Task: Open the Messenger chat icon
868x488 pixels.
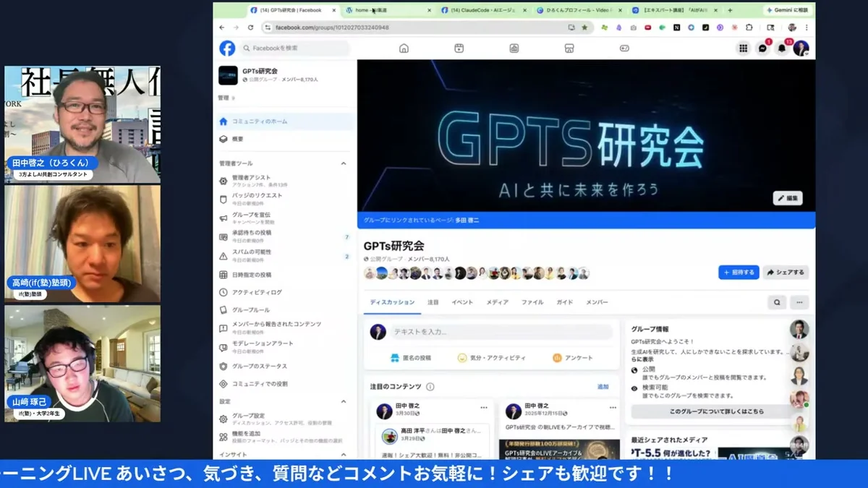Action: (763, 48)
